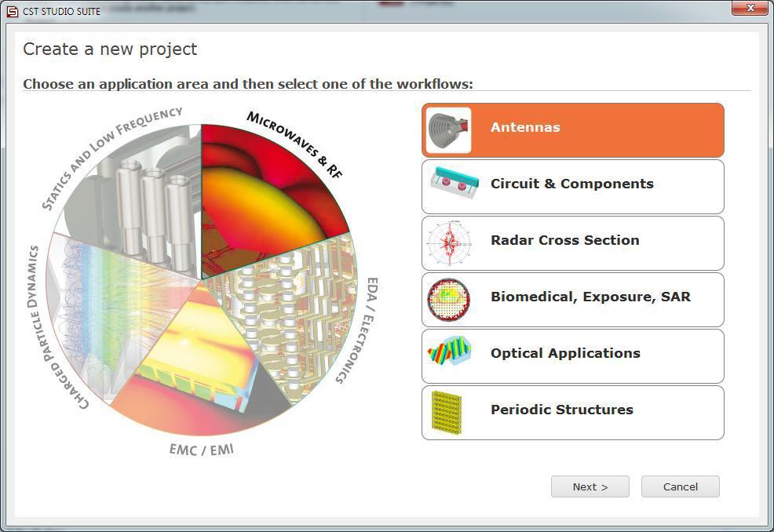Click the 'EMC / EMI' label text
Image resolution: width=774 pixels, height=532 pixels.
[202, 450]
